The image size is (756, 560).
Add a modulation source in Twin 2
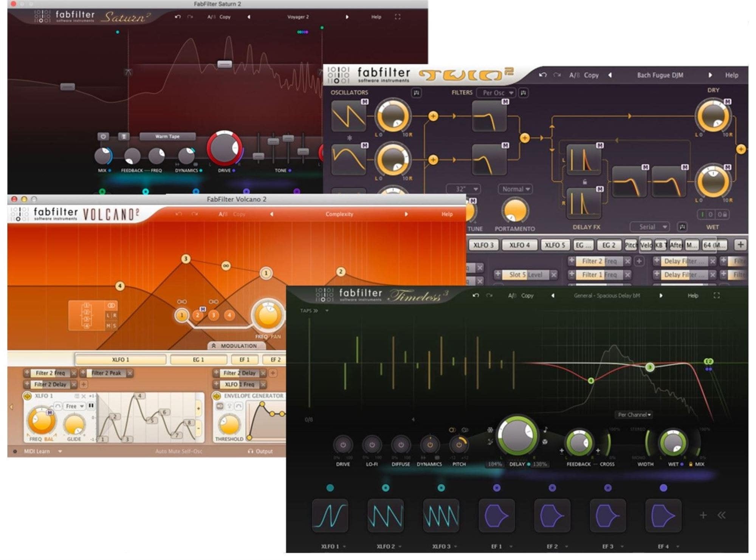(741, 245)
